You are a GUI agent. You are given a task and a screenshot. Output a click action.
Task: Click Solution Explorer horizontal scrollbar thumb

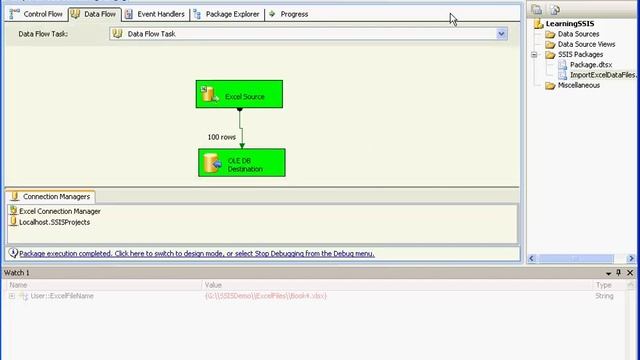575,258
